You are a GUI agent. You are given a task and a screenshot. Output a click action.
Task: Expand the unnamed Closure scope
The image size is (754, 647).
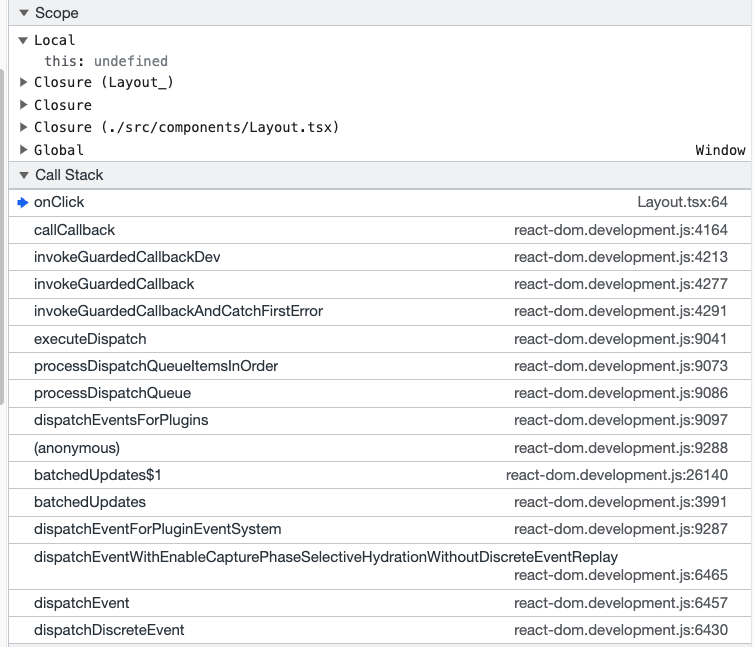[x=24, y=105]
